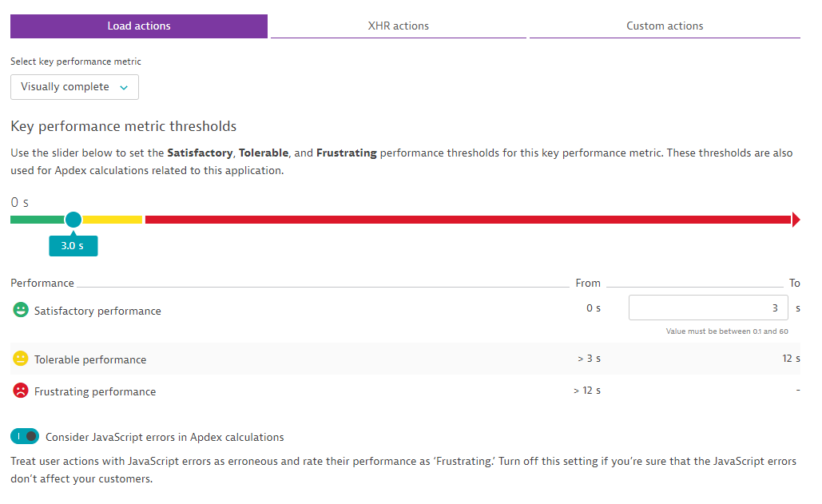Switch to the Load actions tab
The width and height of the screenshot is (822, 504).
coord(139,26)
